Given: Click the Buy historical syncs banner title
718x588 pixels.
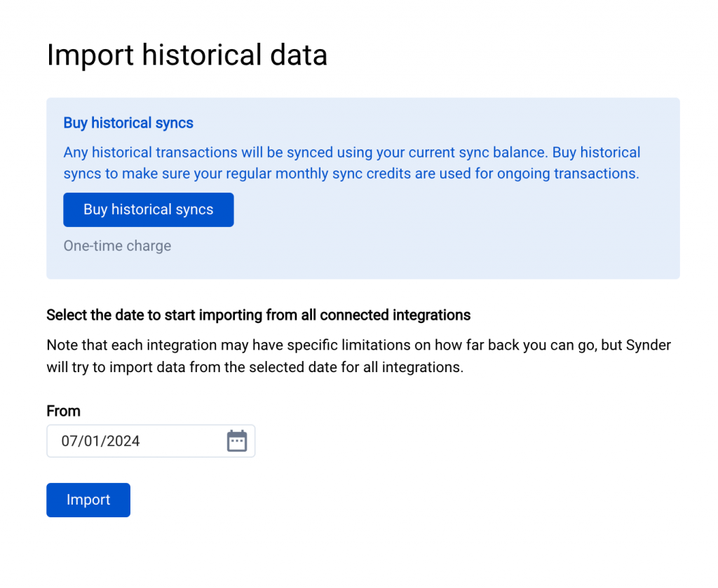Looking at the screenshot, I should click(x=128, y=123).
